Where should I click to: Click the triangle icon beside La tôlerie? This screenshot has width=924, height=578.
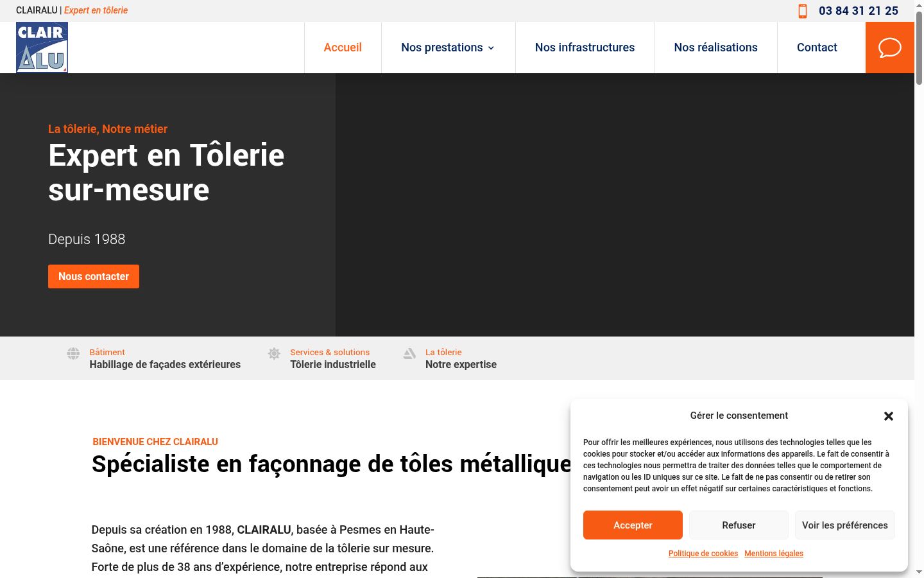coord(409,353)
